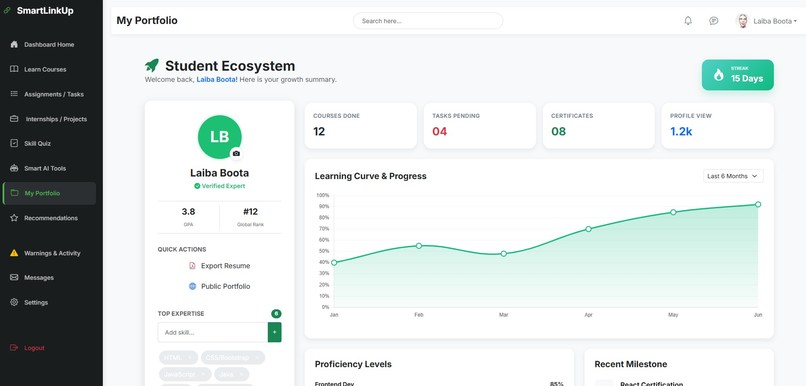
Task: Click the Laiba Boota profile avatar in header
Action: pyautogui.click(x=742, y=21)
